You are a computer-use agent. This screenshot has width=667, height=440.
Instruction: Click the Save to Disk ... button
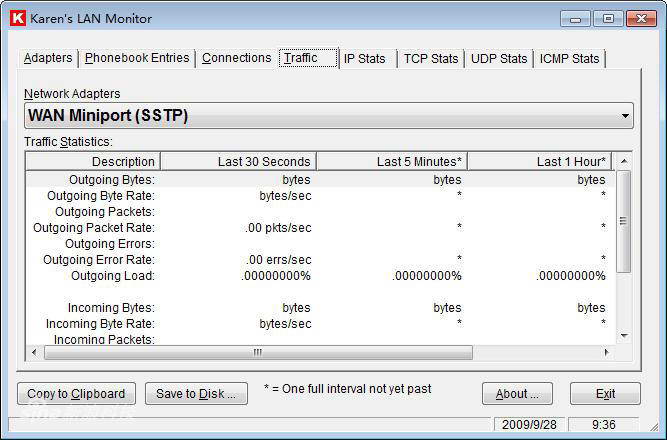point(196,394)
